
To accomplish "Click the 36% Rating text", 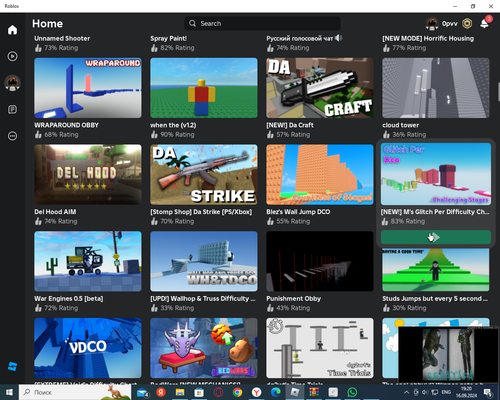I will click(409, 134).
